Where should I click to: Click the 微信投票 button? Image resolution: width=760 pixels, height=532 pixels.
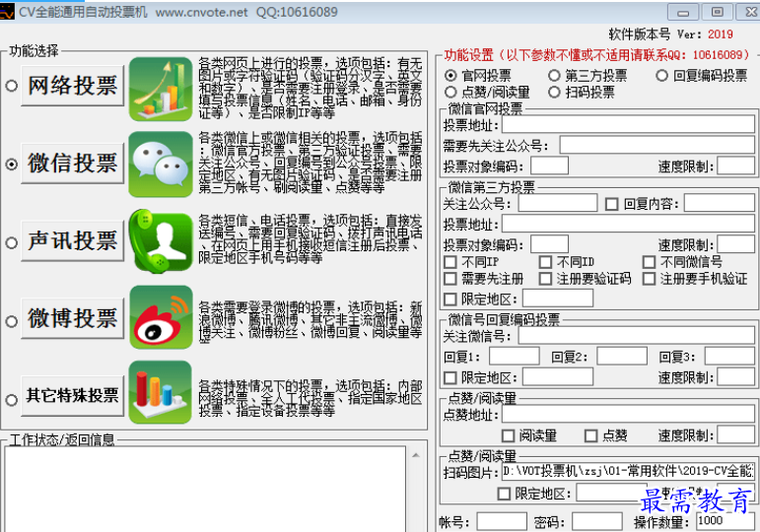coord(73,164)
